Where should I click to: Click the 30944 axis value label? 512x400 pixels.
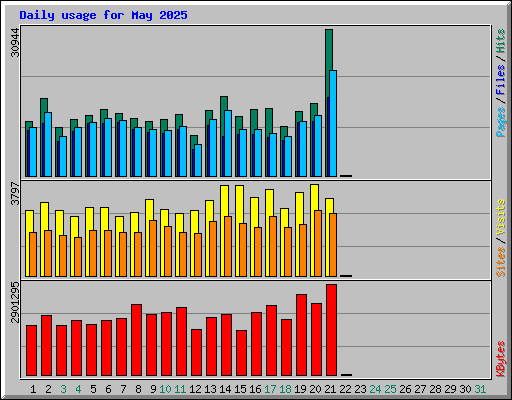(x=15, y=43)
